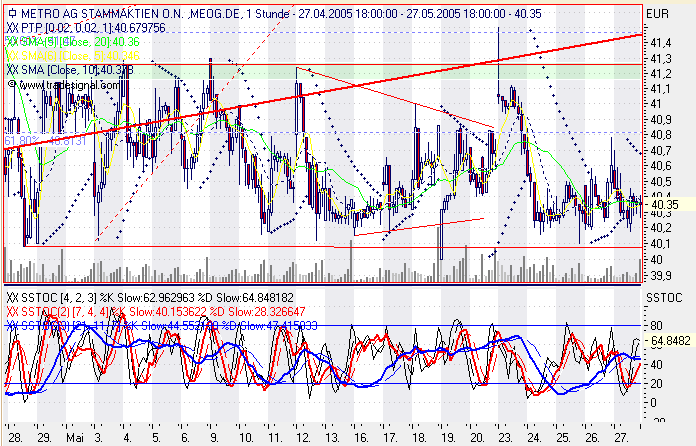
Task: Click the 40 price axis value
Action: (x=656, y=259)
